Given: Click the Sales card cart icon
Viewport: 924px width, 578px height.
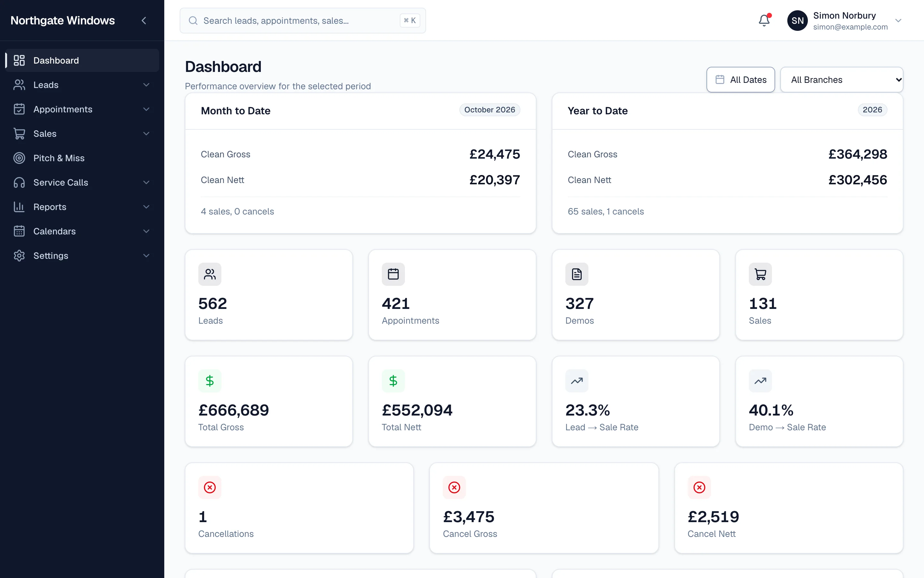Looking at the screenshot, I should [760, 274].
